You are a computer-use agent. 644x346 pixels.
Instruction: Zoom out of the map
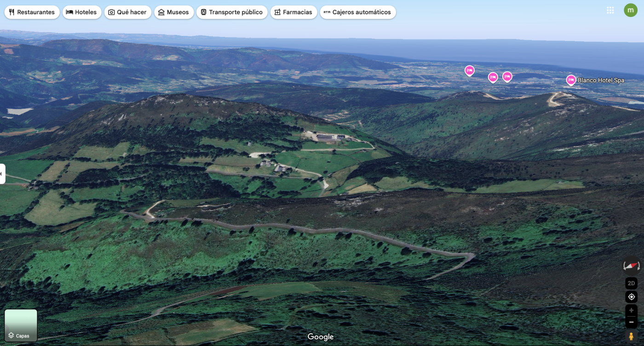pyautogui.click(x=631, y=322)
